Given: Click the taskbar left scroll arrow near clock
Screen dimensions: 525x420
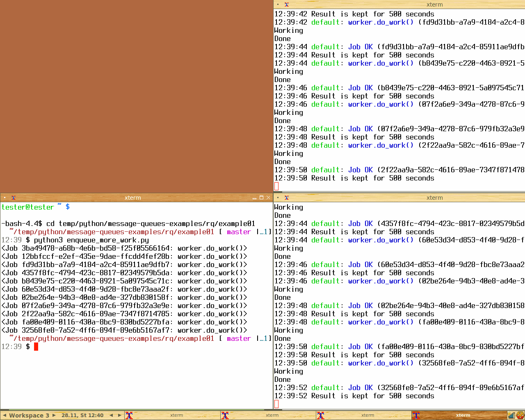Looking at the screenshot, I should pos(111,415).
